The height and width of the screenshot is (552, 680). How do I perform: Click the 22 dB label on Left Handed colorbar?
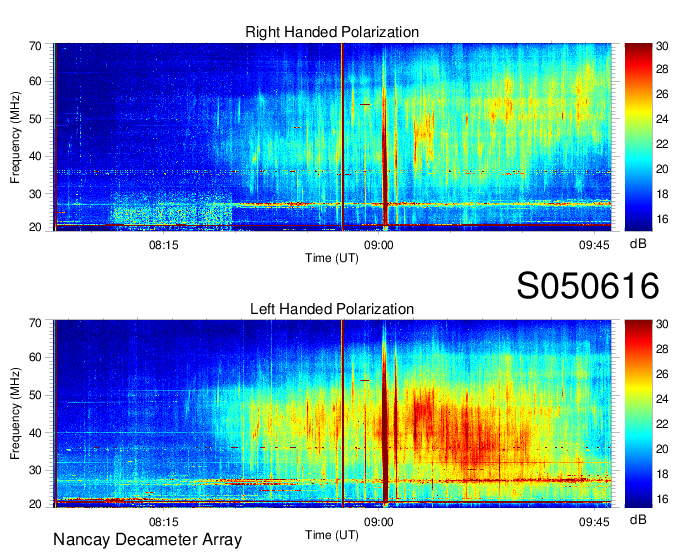662,424
